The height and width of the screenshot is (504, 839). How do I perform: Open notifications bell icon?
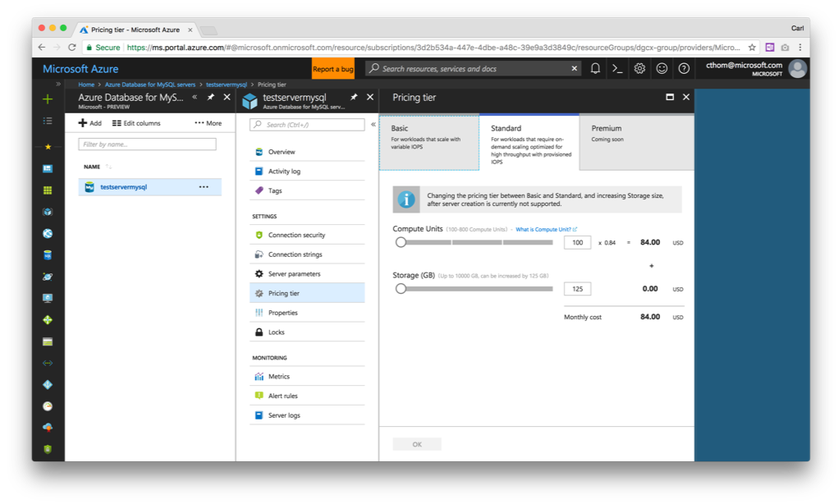[x=595, y=68]
